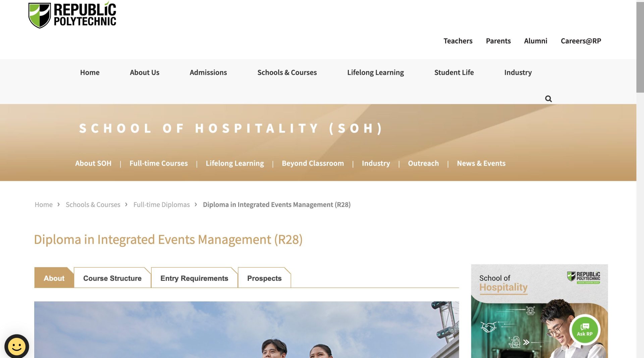Open the search magnifier icon
Viewport: 644px width, 358px height.
[548, 99]
